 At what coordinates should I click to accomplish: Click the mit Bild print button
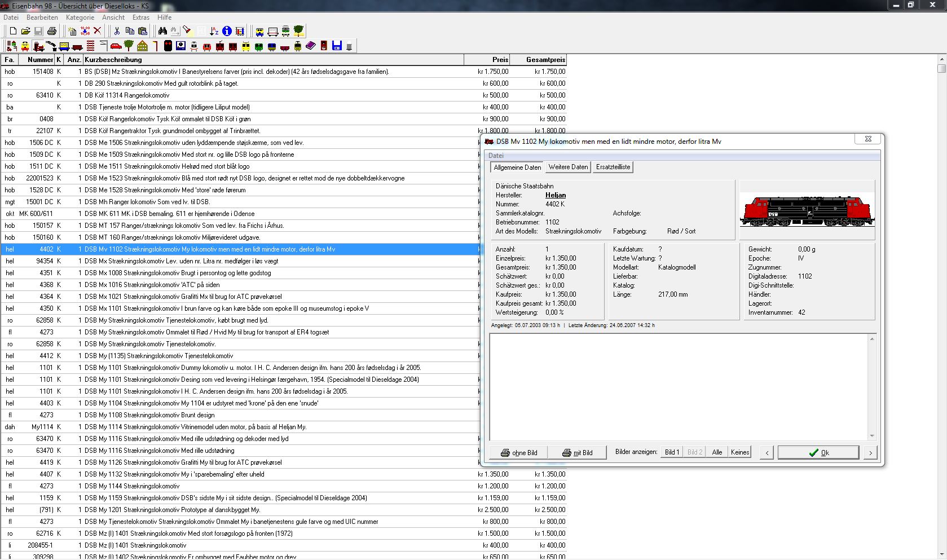[x=578, y=452]
